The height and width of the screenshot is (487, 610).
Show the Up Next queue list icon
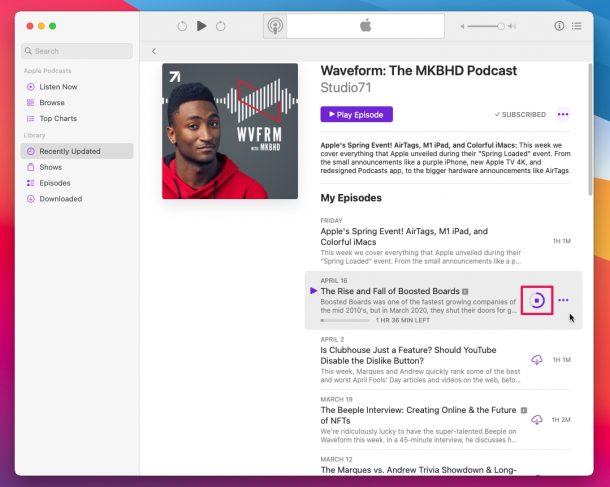577,26
